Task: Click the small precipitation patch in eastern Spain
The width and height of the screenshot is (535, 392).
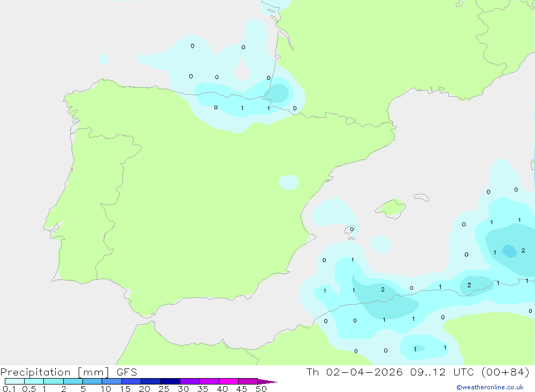Action: coord(289,182)
